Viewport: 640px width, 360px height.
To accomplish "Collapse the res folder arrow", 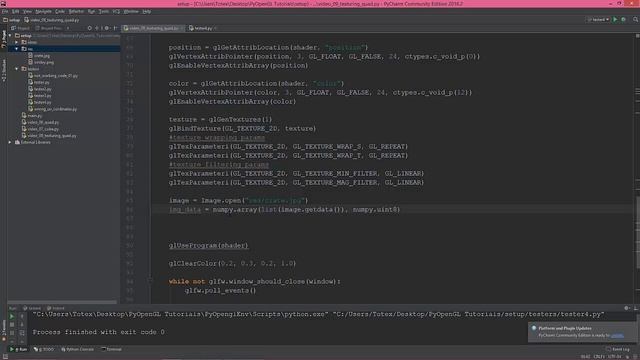I will pyautogui.click(x=17, y=49).
